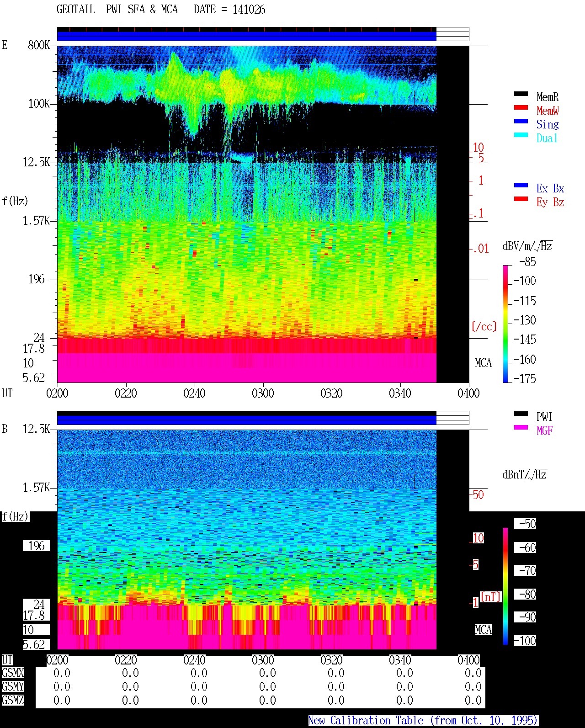Click the blue Ex Bx legend swatch

(521, 186)
